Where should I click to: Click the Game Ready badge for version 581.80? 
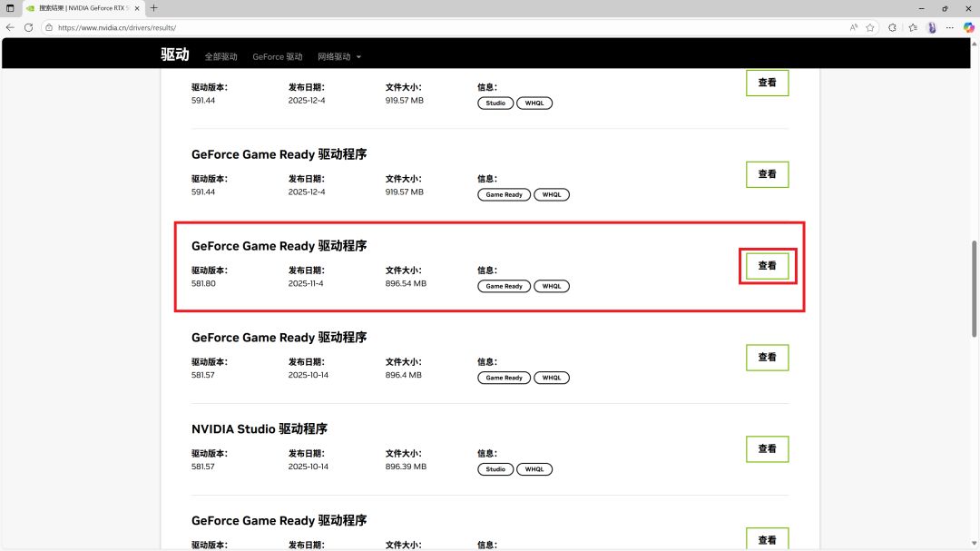pyautogui.click(x=505, y=287)
